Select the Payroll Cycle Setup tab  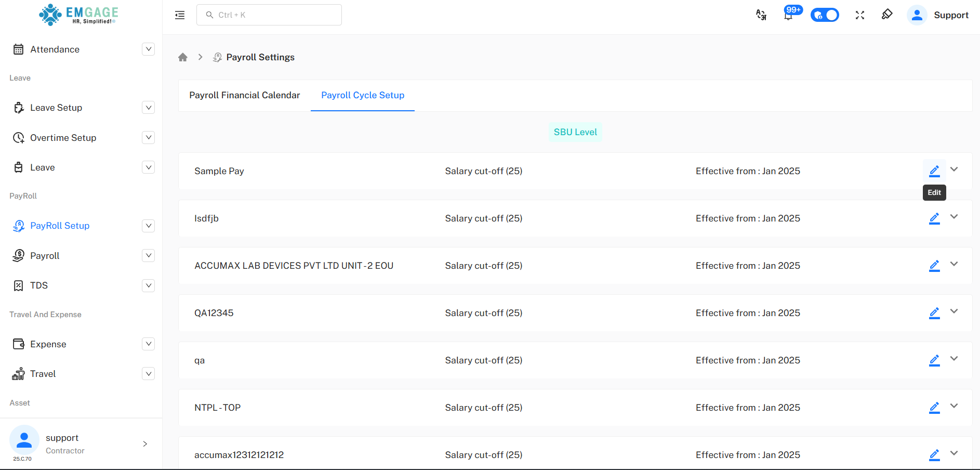tap(362, 95)
